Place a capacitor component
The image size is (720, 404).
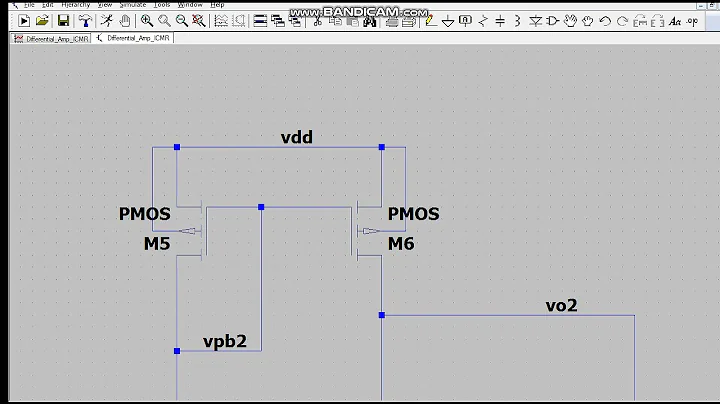tap(500, 21)
